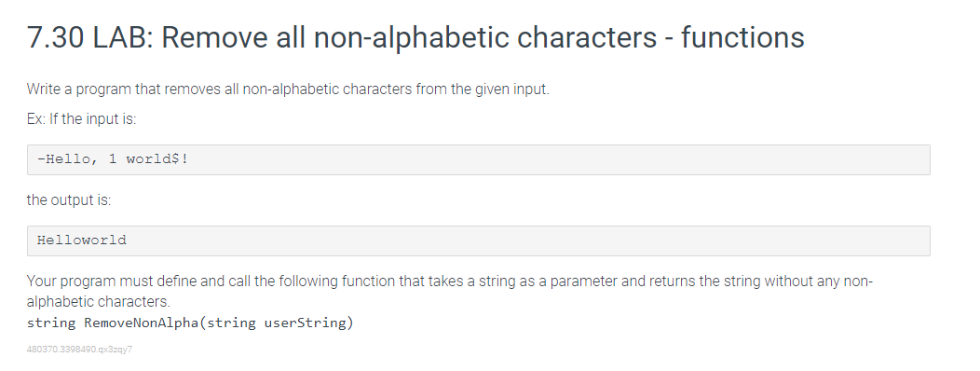
Task: Click the 'alphabetic characters.' trailing line
Action: click(x=98, y=302)
